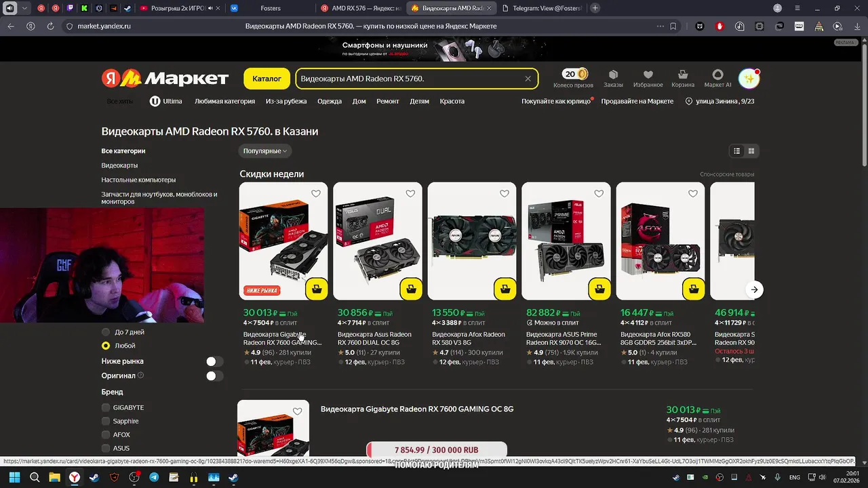Open the Корзина shopping cart
The height and width of the screenshot is (488, 868).
pos(683,79)
